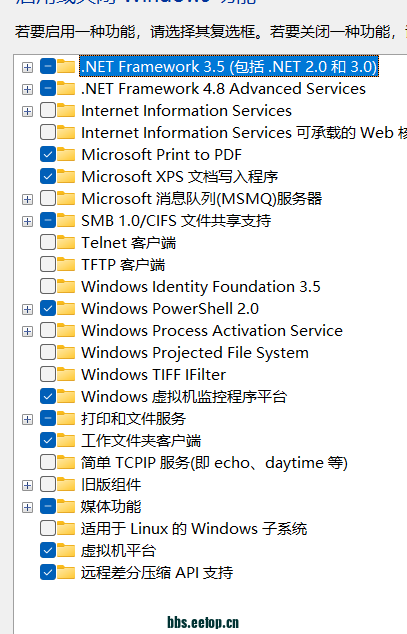Image resolution: width=407 pixels, height=634 pixels.
Task: Select 远程差分压缩 API 支持 entry
Action: (x=157, y=573)
